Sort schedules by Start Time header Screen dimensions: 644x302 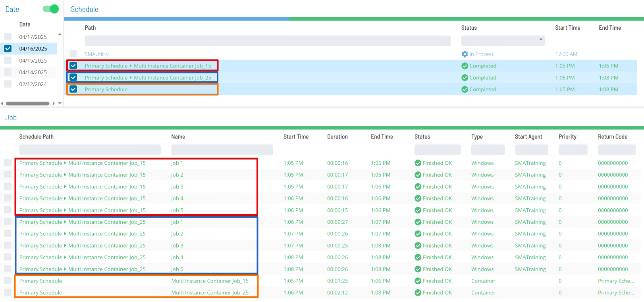pyautogui.click(x=567, y=28)
